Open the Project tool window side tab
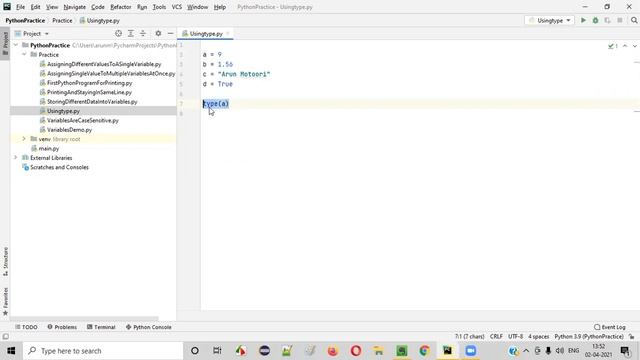Image resolution: width=640 pixels, height=360 pixels. [x=5, y=44]
